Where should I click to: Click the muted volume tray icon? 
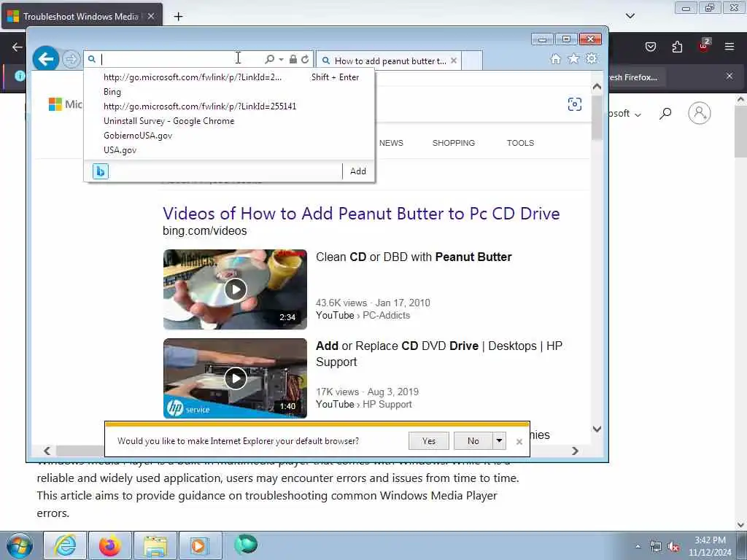[x=673, y=547]
